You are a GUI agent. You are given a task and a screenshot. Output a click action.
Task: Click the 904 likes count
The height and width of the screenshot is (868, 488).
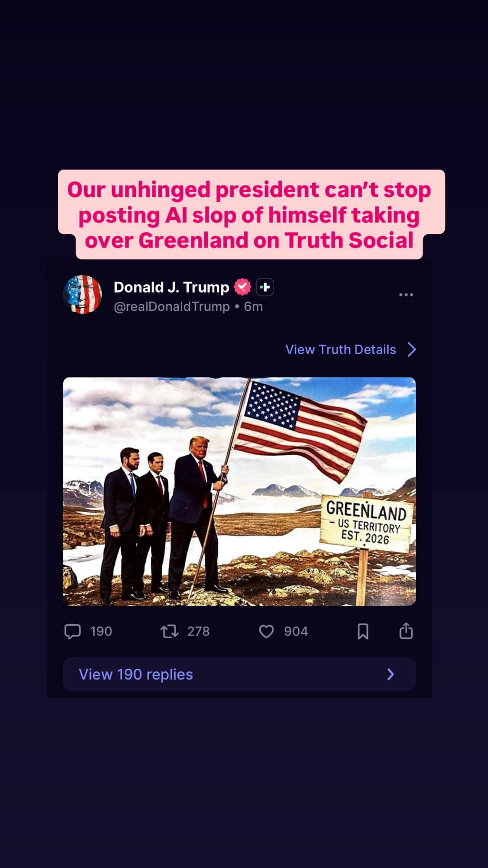(296, 631)
